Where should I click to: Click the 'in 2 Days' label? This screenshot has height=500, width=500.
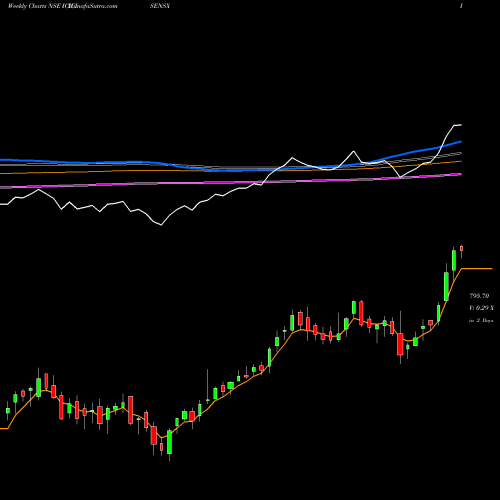click(481, 321)
